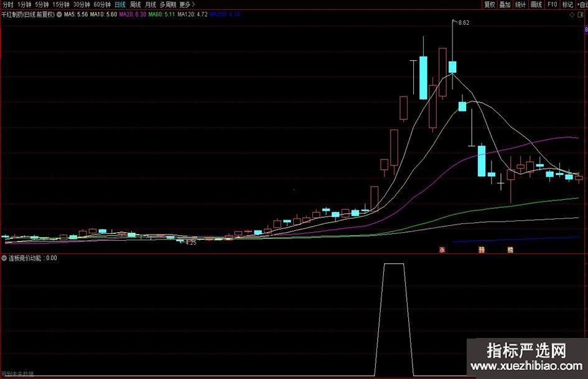Screen dimensions: 588x379
Task: Open the 多周期 multi-period view
Action: click(167, 4)
